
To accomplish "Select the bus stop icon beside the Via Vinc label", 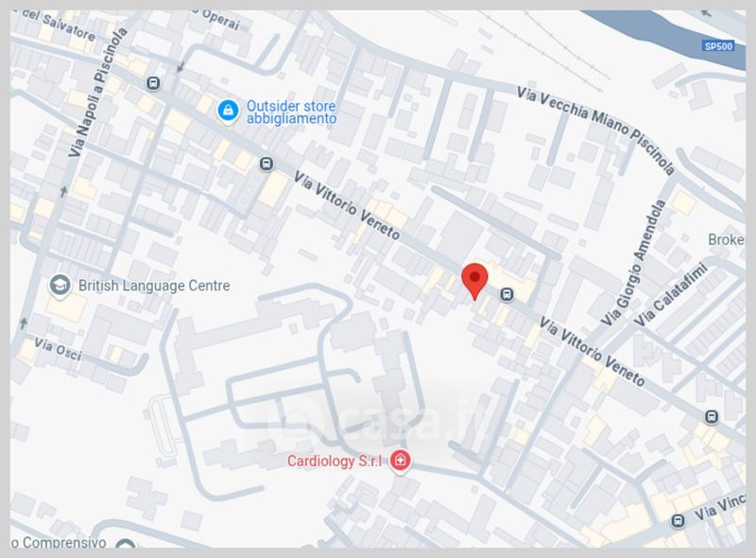I will [678, 521].
